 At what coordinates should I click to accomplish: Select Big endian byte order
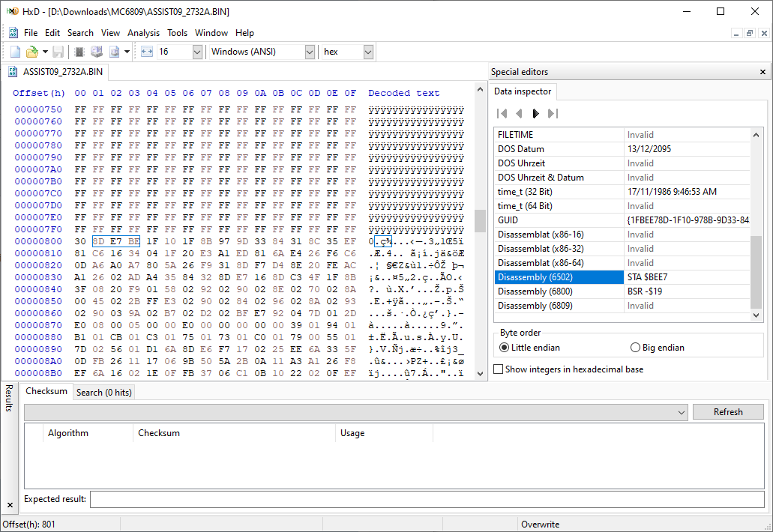[x=658, y=347]
